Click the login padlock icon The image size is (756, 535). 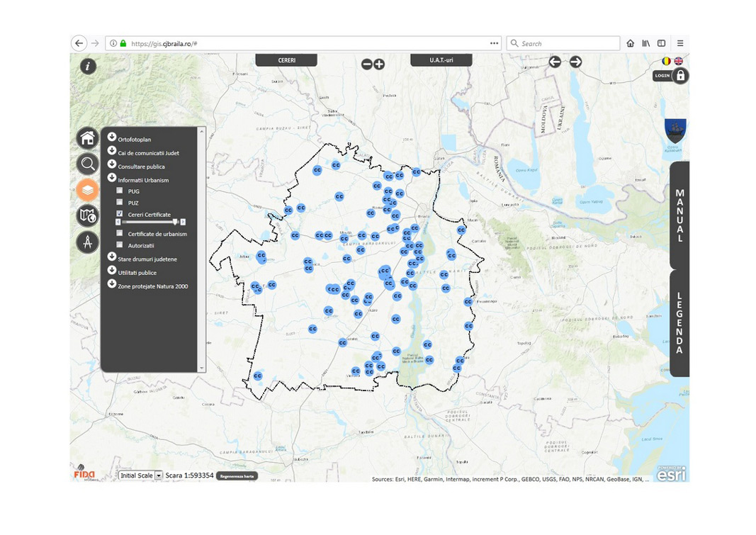point(680,75)
